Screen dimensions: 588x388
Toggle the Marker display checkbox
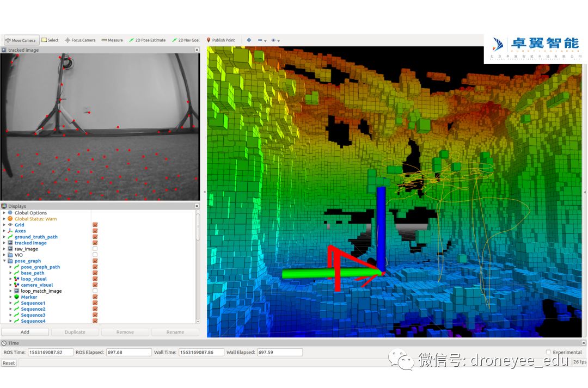coord(95,297)
